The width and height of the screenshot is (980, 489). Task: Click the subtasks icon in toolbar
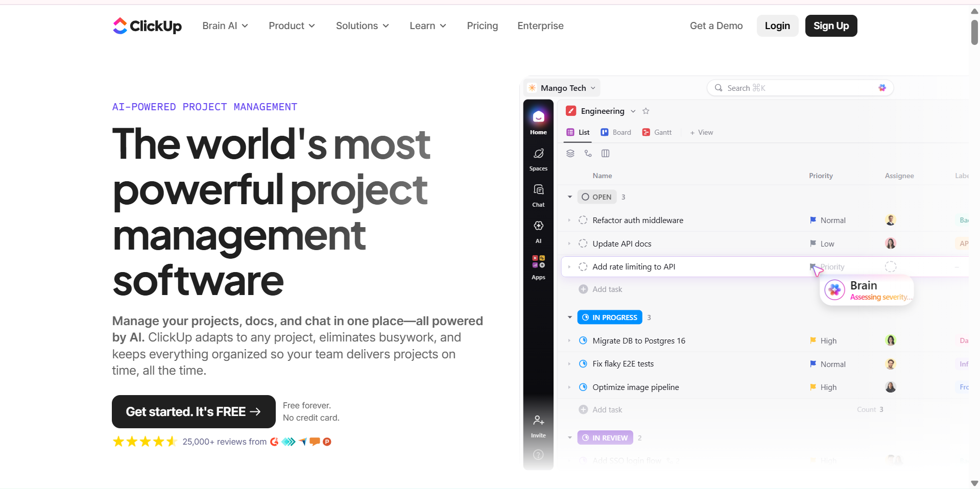(x=588, y=154)
